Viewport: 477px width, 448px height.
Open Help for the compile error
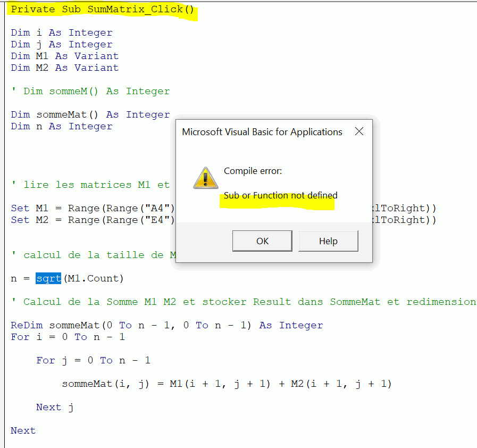(328, 241)
